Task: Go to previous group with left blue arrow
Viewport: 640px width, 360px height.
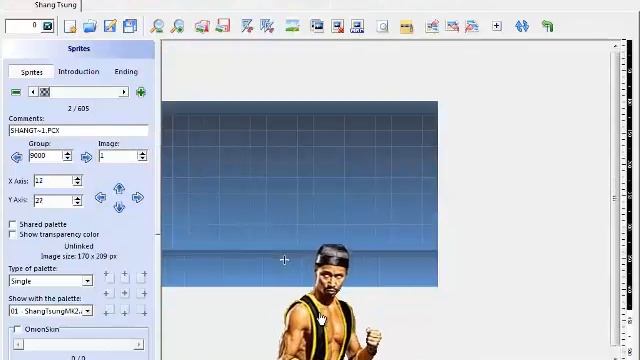Action: (17, 157)
